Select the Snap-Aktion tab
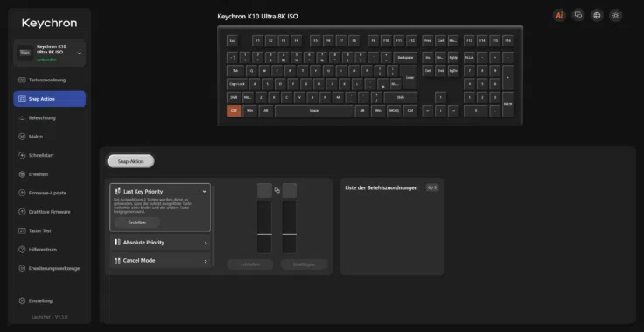 [x=130, y=161]
